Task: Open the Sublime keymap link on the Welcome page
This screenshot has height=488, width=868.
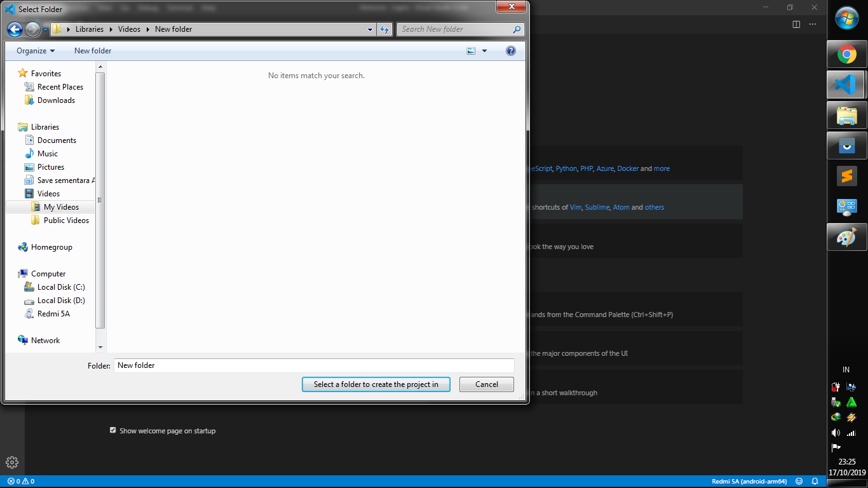Action: point(597,207)
